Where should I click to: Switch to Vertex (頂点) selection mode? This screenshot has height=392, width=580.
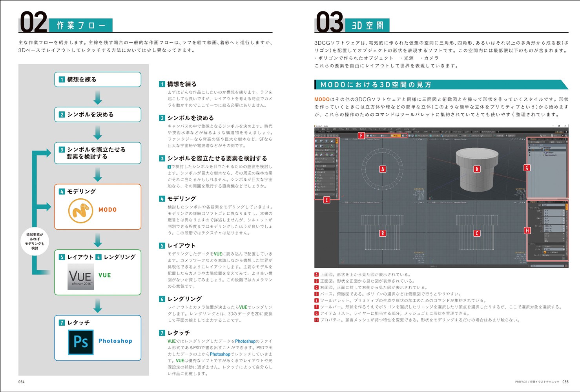click(372, 136)
